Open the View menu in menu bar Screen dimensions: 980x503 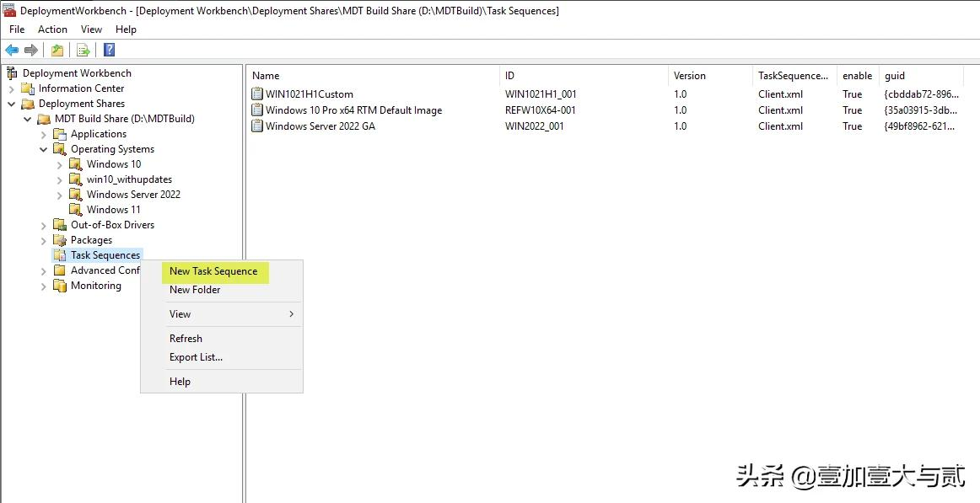pos(91,29)
